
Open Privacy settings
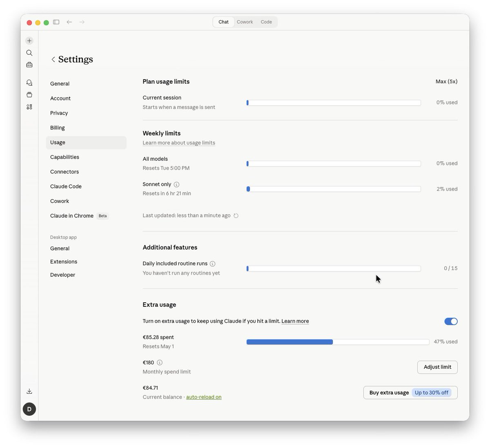(86, 113)
